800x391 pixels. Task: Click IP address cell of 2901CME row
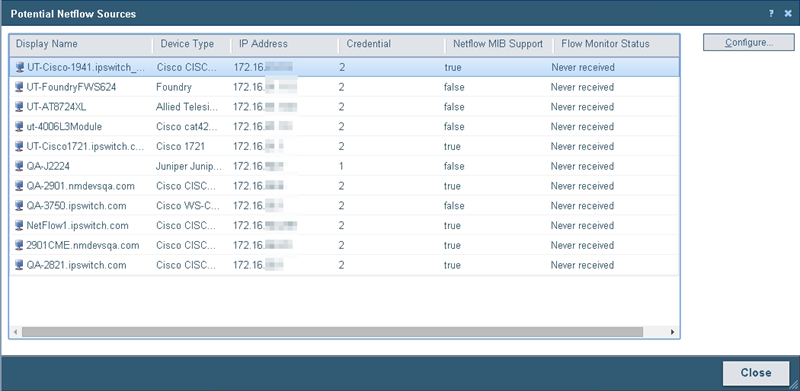coord(263,246)
